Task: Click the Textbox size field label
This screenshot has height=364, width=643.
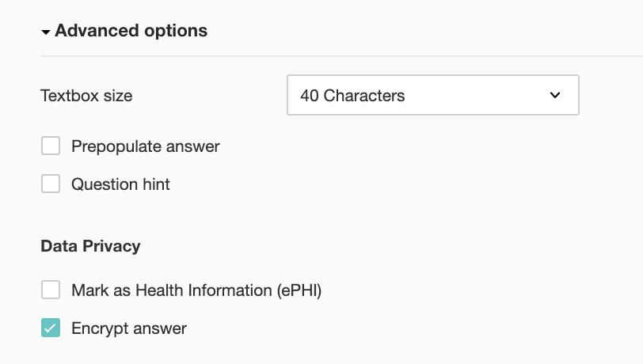Action: click(86, 97)
